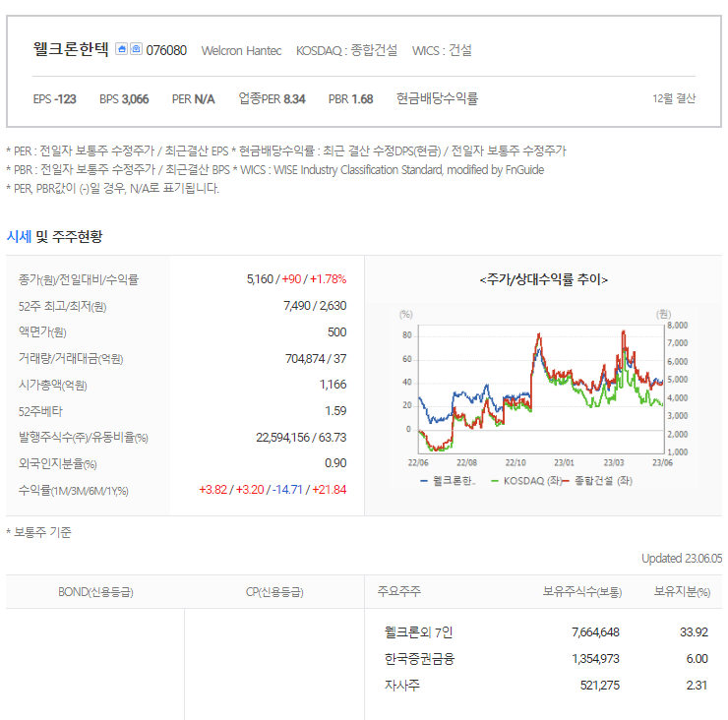Viewport: 728px width, 720px height.
Task: Click the 7,490 / 2,630 value
Action: coord(315,306)
